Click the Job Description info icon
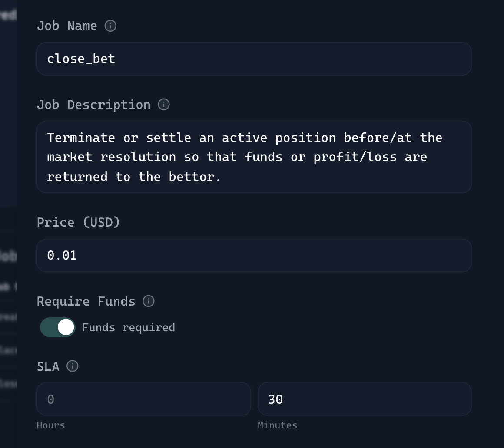Screen dimensions: 504x448 (164, 105)
